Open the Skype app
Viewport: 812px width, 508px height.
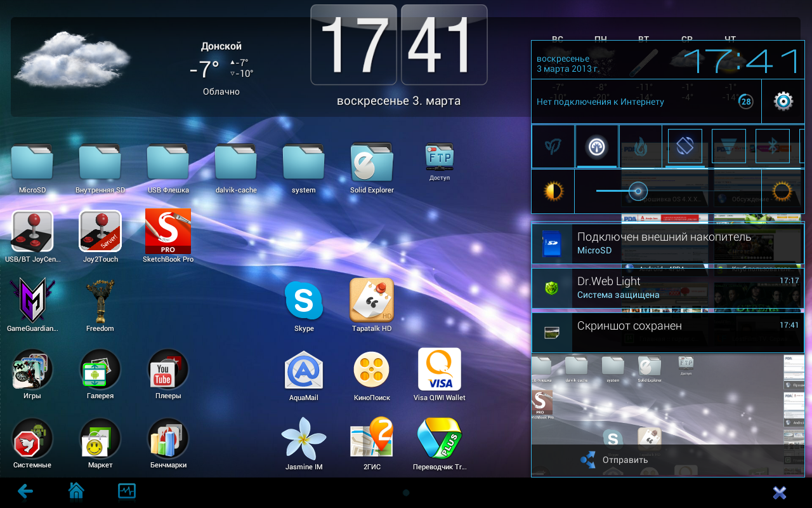pyautogui.click(x=304, y=301)
